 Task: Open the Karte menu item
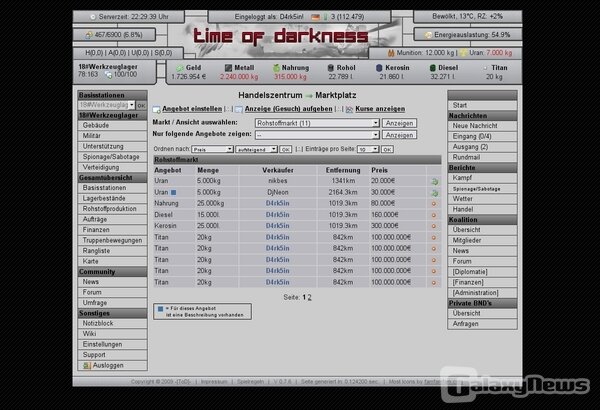click(x=112, y=261)
